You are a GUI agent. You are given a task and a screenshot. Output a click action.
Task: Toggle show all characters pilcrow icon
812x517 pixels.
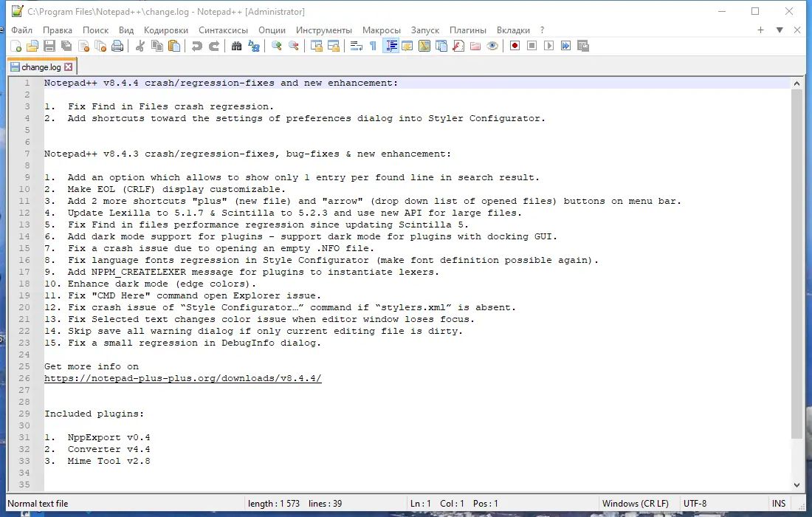373,46
